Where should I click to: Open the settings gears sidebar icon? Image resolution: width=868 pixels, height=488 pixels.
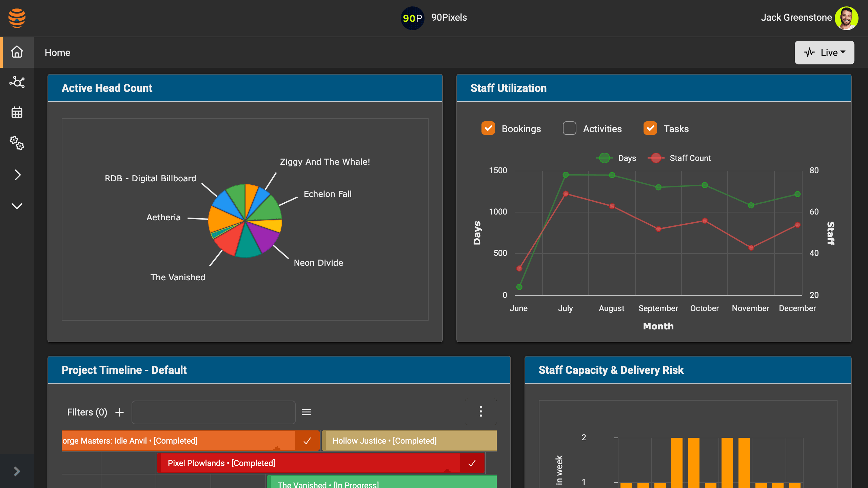(x=17, y=143)
